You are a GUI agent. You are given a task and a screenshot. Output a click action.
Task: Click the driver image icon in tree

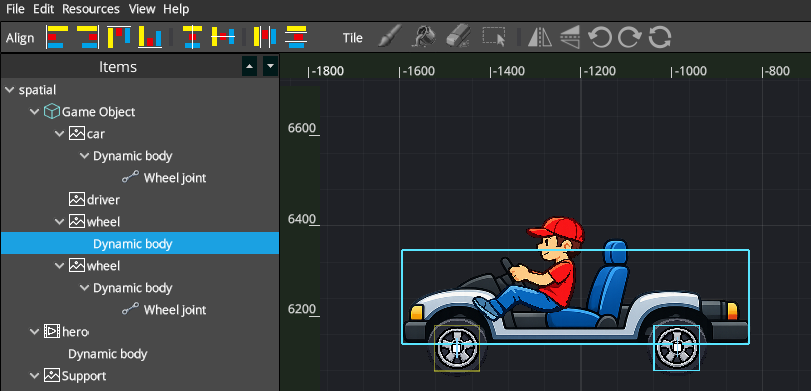click(77, 199)
